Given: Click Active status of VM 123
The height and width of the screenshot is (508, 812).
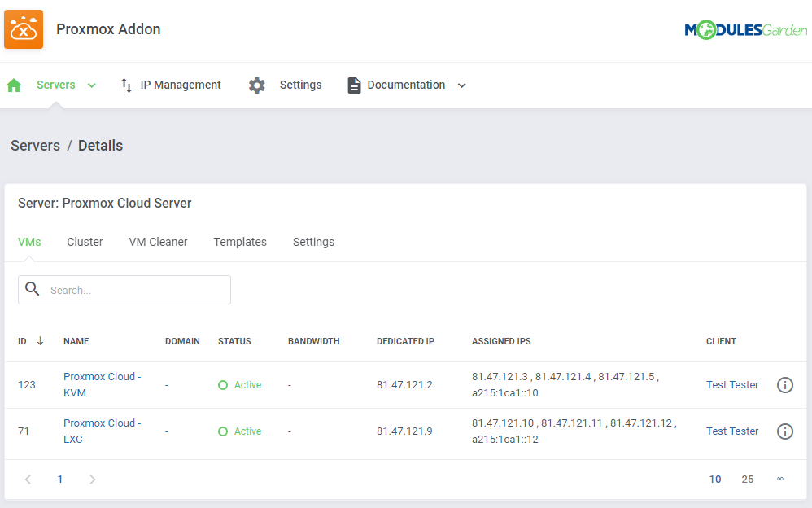Looking at the screenshot, I should click(240, 384).
